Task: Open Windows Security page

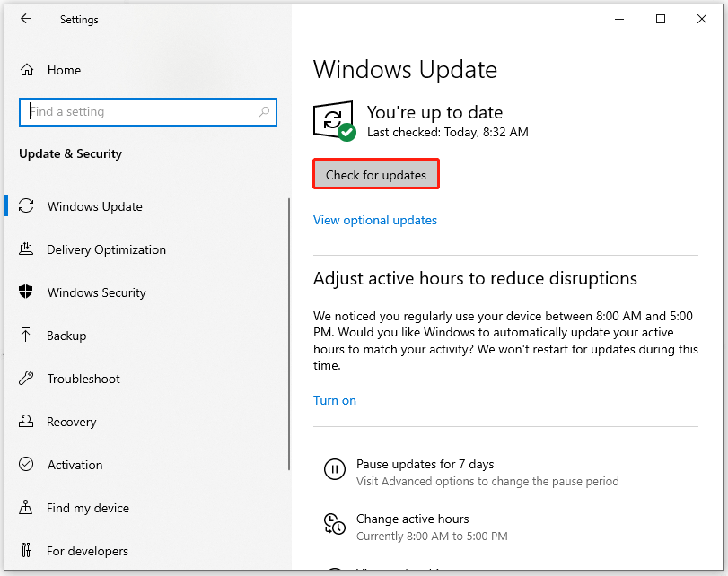Action: [97, 292]
